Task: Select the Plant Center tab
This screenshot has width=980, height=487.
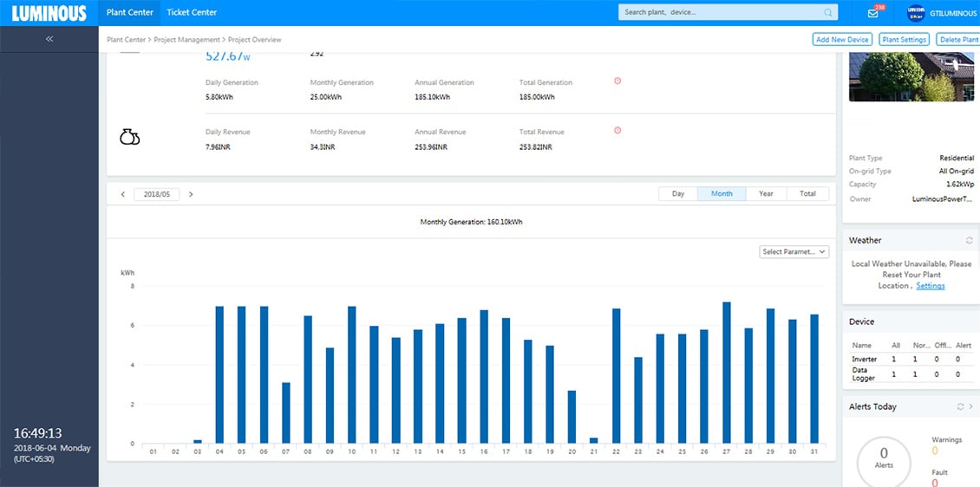Action: coord(129,12)
